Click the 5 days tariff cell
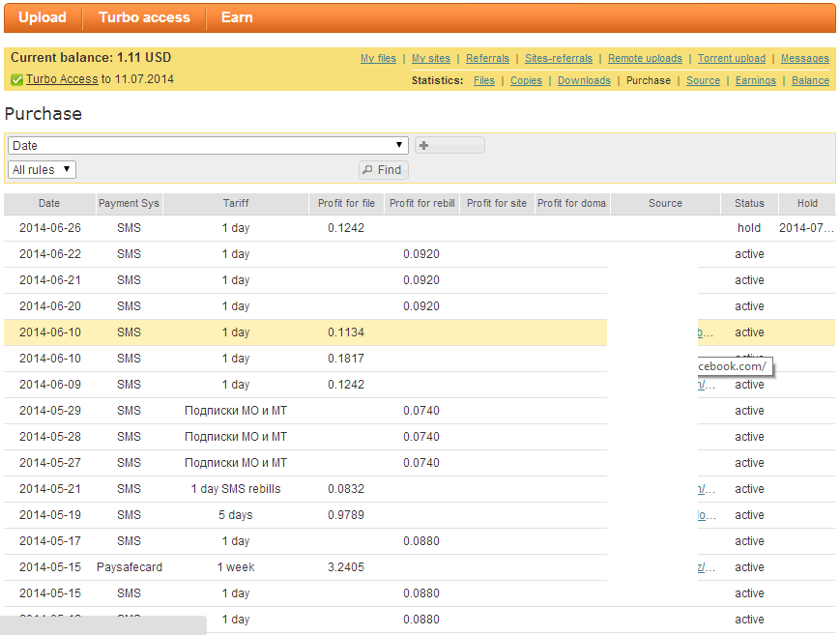Screen dimensions: 840x635 click(236, 515)
